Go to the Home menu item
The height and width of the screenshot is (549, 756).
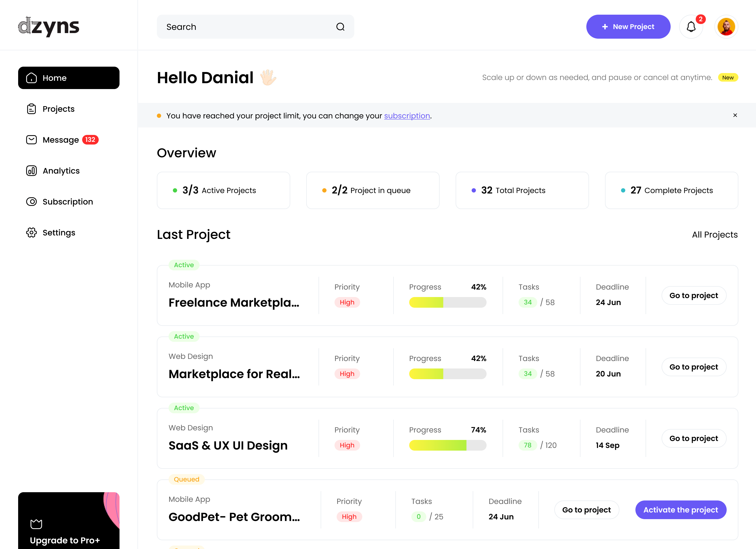click(69, 78)
